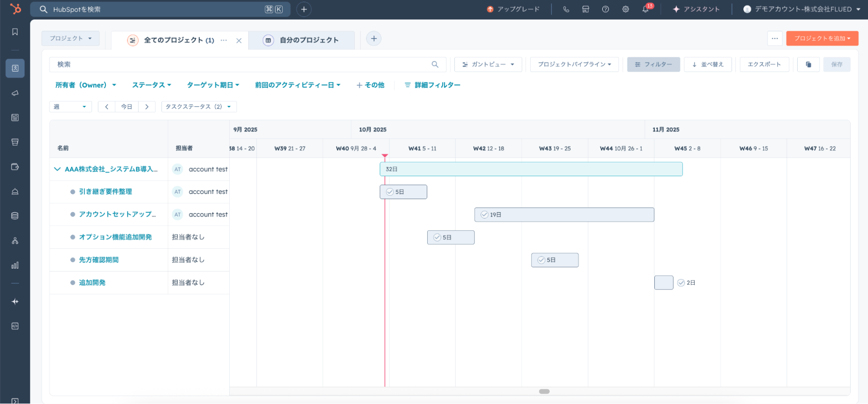Open bookmarks in the left sidebar
868x404 pixels.
pos(15,32)
